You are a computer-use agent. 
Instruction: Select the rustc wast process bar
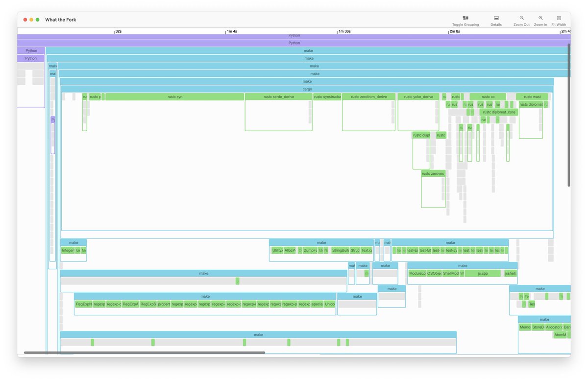(x=532, y=97)
